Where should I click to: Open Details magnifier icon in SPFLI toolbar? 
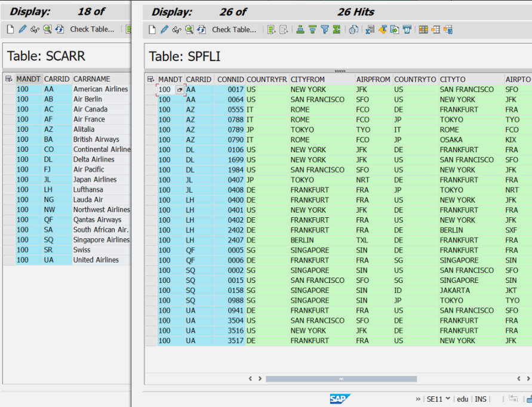tap(189, 30)
